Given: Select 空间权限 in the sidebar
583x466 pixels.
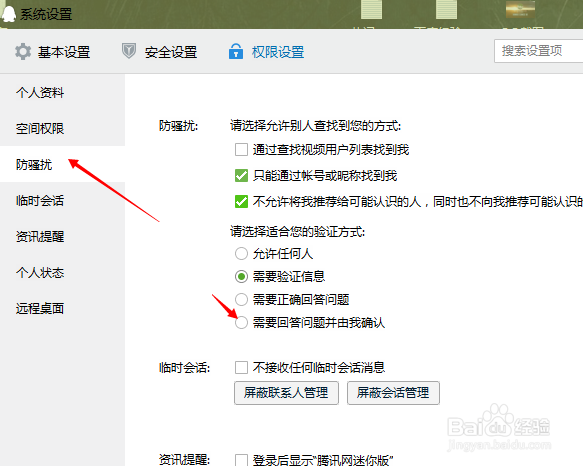Looking at the screenshot, I should point(62,128).
